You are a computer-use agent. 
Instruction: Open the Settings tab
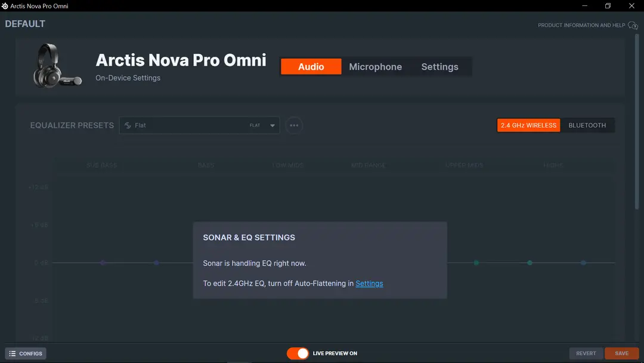(x=439, y=67)
